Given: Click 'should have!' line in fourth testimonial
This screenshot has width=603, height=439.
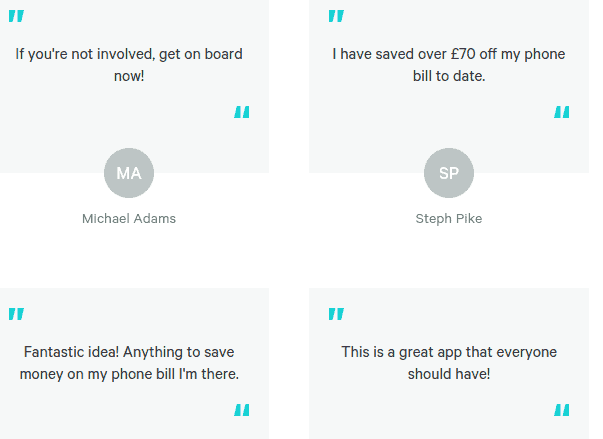Looking at the screenshot, I should (449, 374).
